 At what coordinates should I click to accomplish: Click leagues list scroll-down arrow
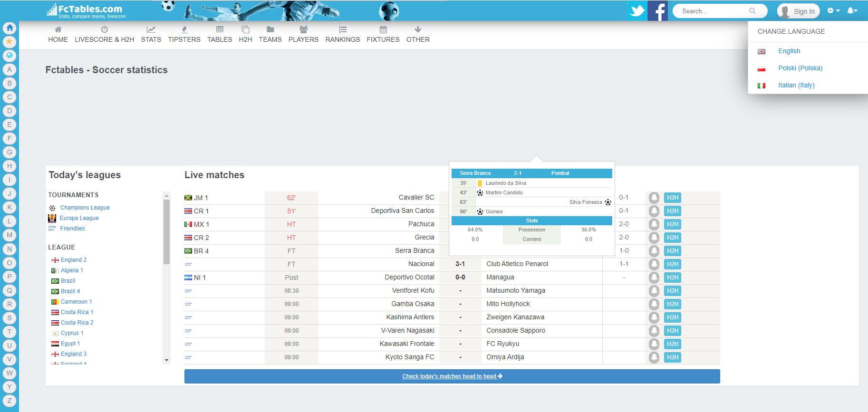[166, 360]
